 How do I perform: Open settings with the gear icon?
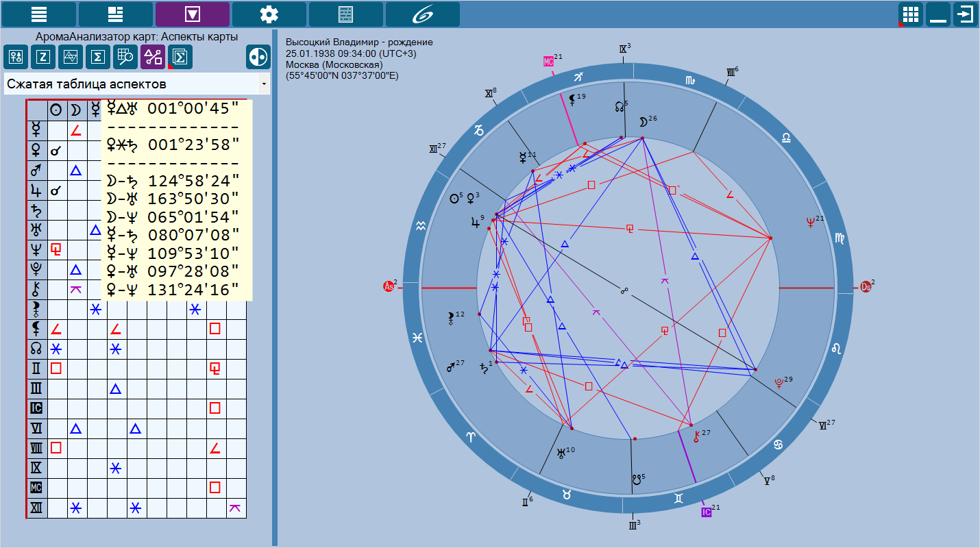click(x=269, y=14)
